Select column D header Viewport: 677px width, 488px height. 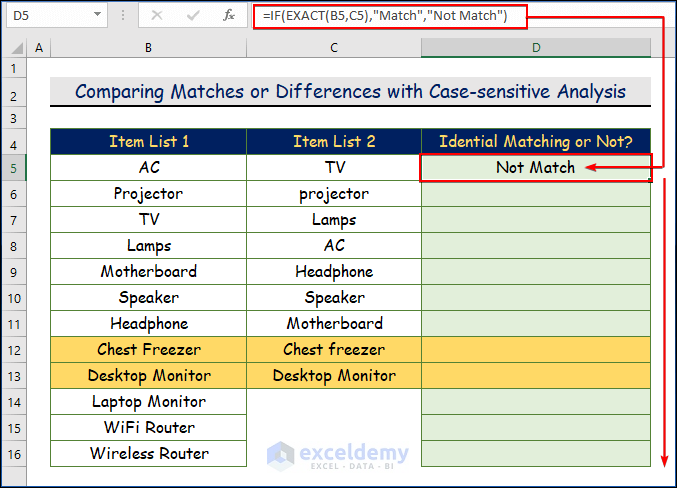tap(536, 47)
